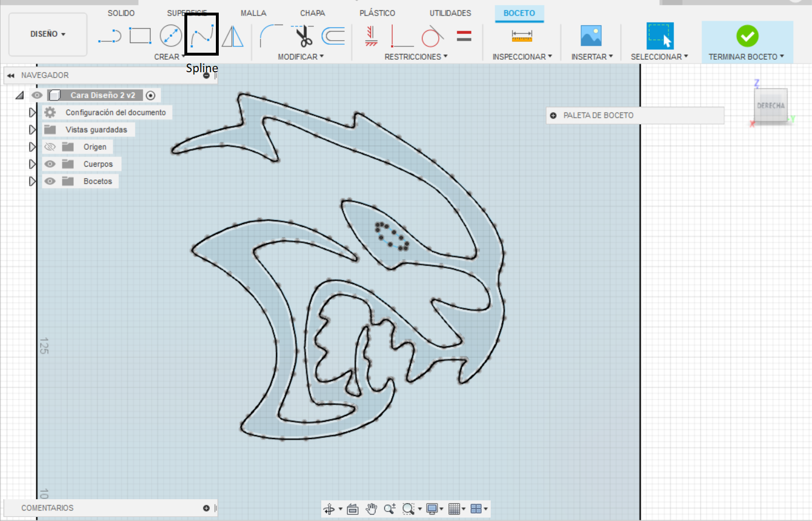The image size is (812, 521).
Task: Select the Offset tool
Action: (333, 36)
